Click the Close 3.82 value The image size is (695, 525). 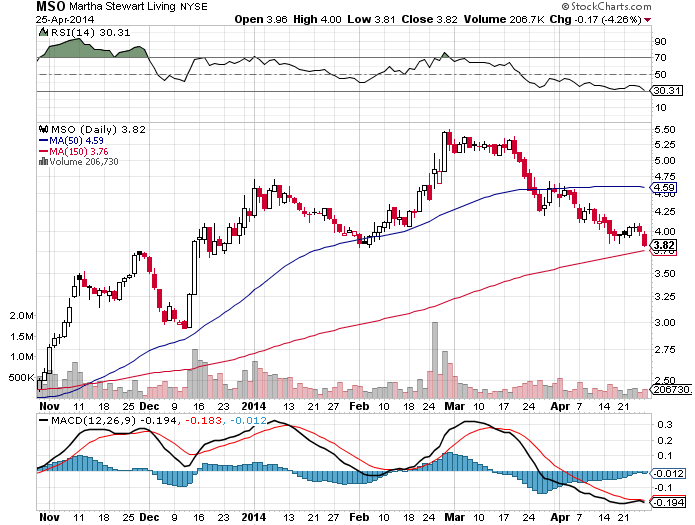click(429, 20)
